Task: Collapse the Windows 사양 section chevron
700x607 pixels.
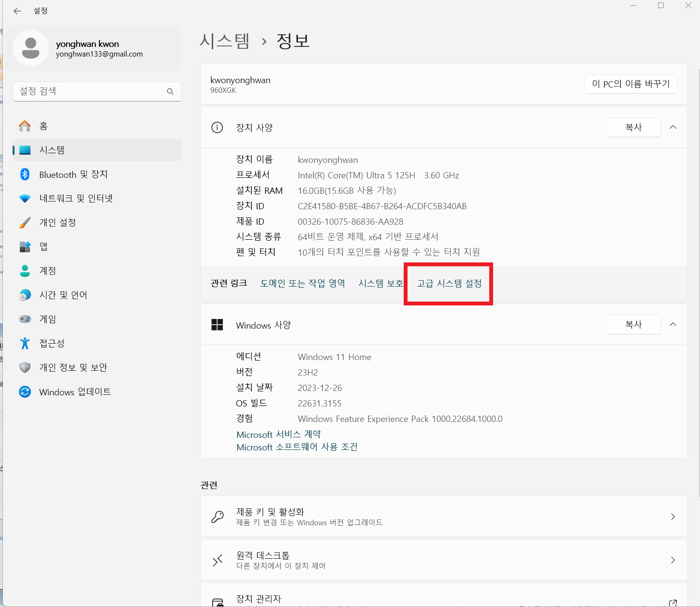Action: (673, 324)
